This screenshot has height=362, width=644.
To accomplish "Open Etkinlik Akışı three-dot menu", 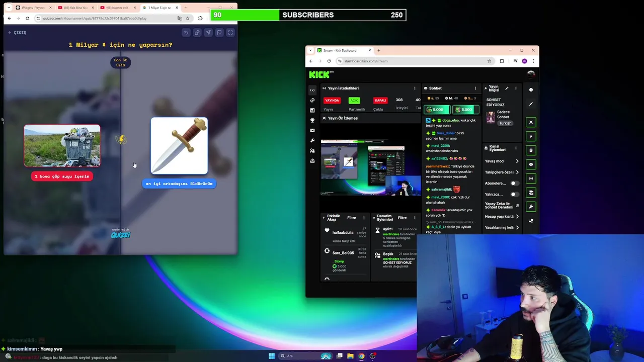I will pyautogui.click(x=364, y=218).
